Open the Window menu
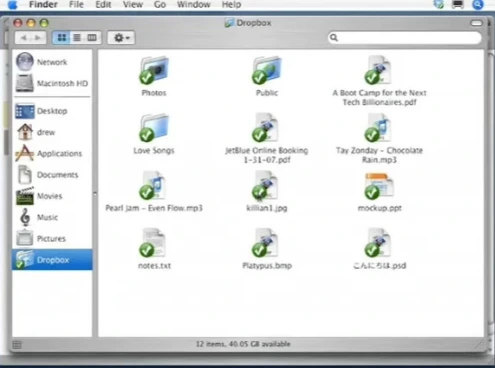 (194, 5)
